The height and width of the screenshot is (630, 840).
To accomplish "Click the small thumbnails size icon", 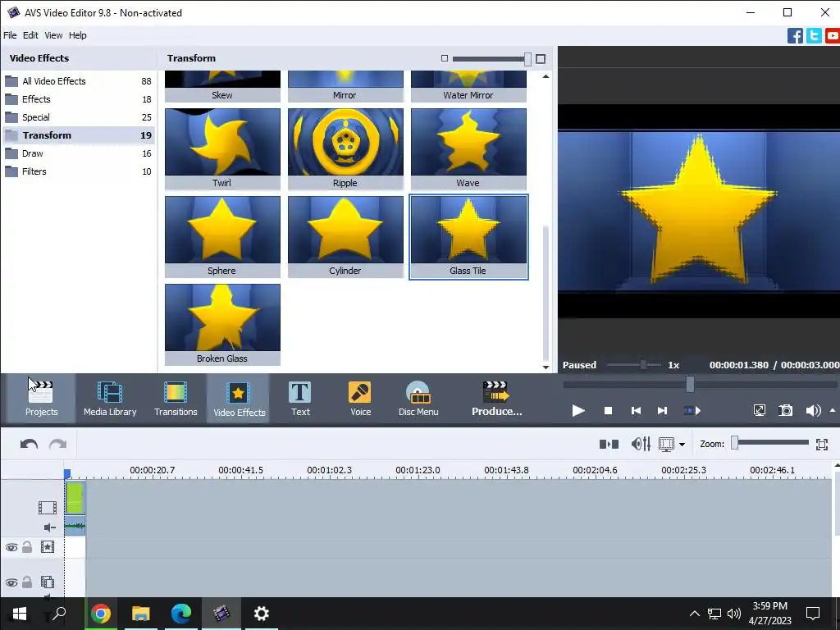I will pyautogui.click(x=444, y=58).
